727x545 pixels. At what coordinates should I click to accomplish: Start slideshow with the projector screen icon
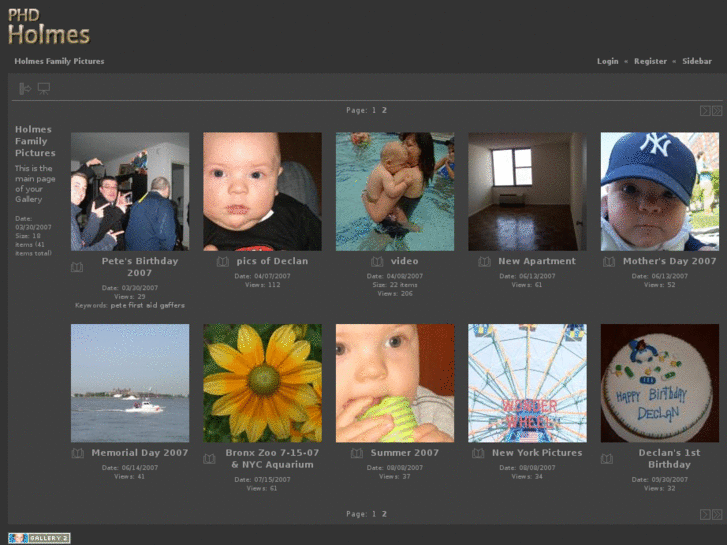pyautogui.click(x=44, y=88)
